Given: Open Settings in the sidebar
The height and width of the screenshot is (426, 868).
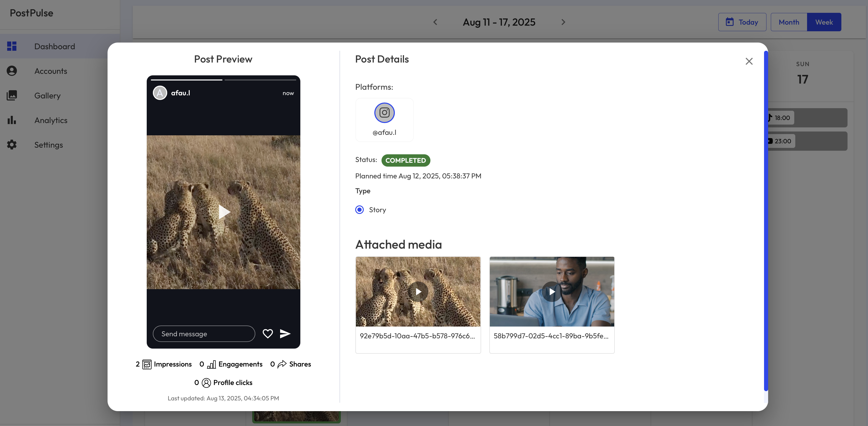Looking at the screenshot, I should (60, 145).
